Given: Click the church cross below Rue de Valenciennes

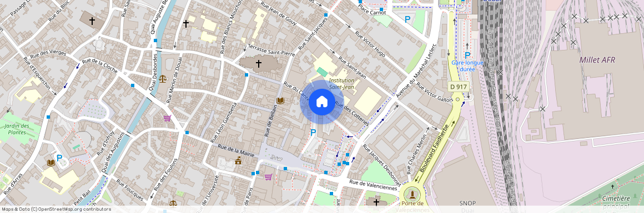Looking at the screenshot, I should coord(376,202).
